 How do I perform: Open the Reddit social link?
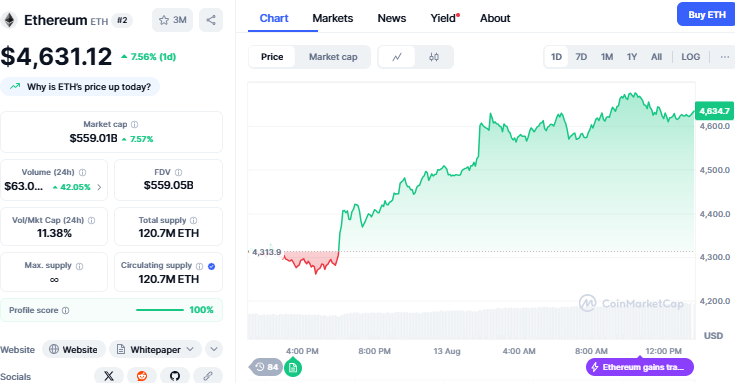point(142,376)
